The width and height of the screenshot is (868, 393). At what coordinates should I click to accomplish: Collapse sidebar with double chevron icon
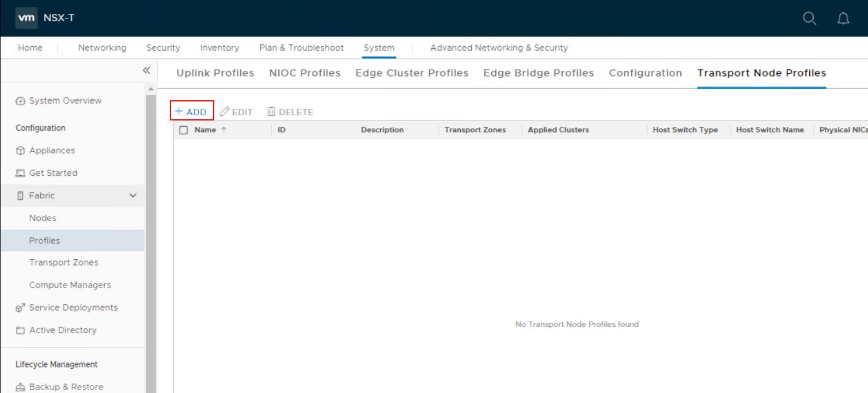146,70
